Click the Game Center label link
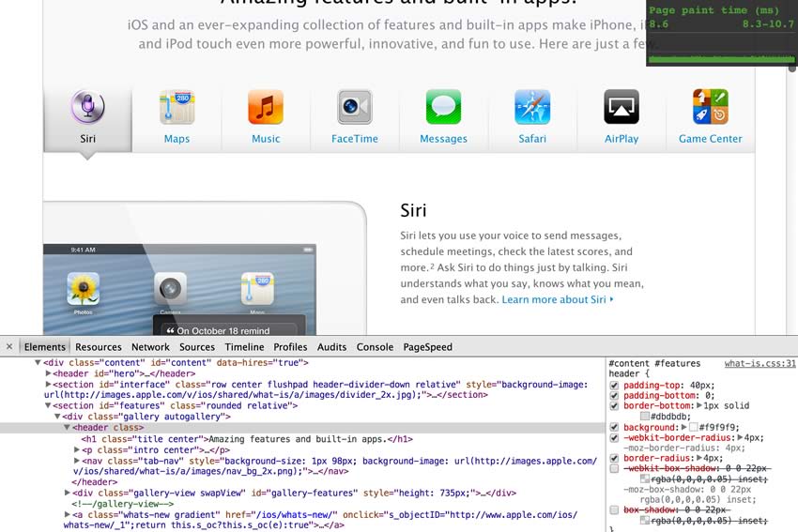 (x=711, y=138)
